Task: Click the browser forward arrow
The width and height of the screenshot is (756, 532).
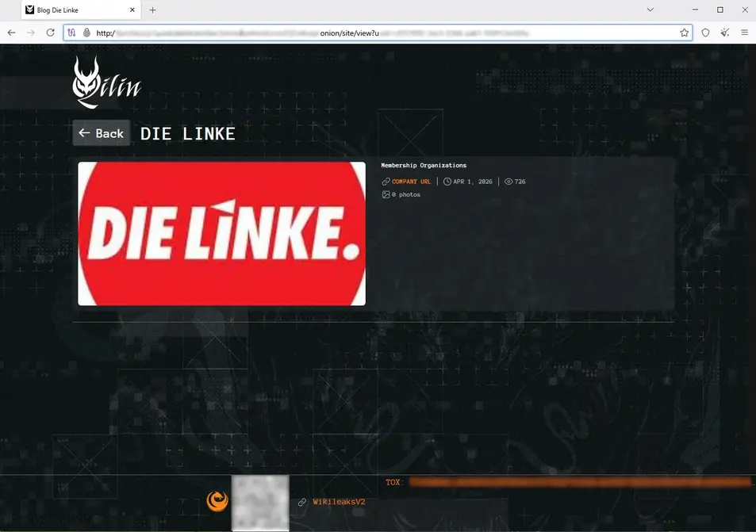Action: point(31,33)
